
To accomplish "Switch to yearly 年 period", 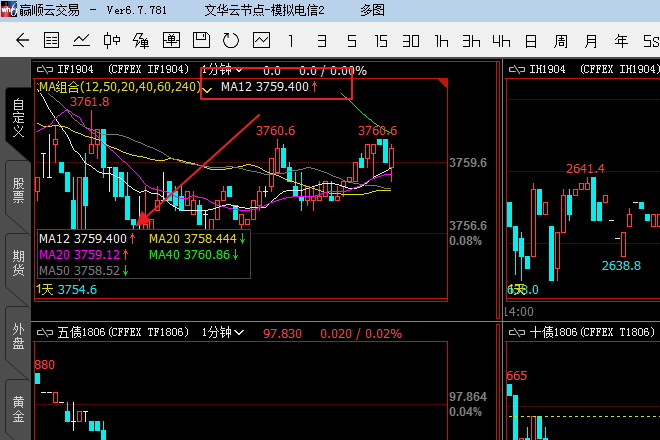I will click(x=621, y=41).
